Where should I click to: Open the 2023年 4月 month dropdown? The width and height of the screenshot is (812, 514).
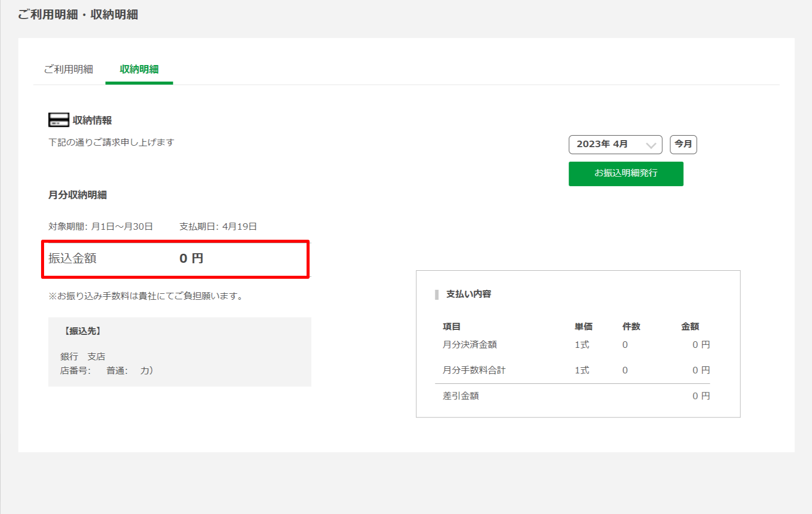pos(616,145)
